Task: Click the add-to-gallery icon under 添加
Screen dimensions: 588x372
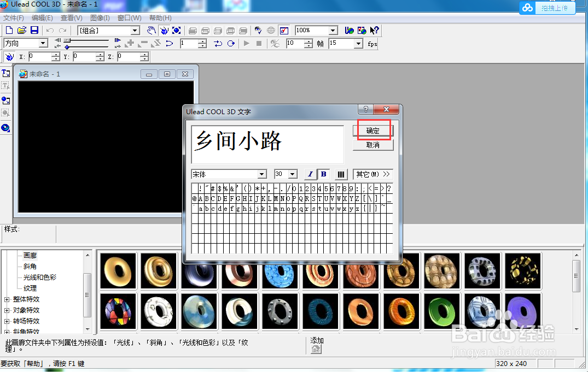Action: coord(316,349)
